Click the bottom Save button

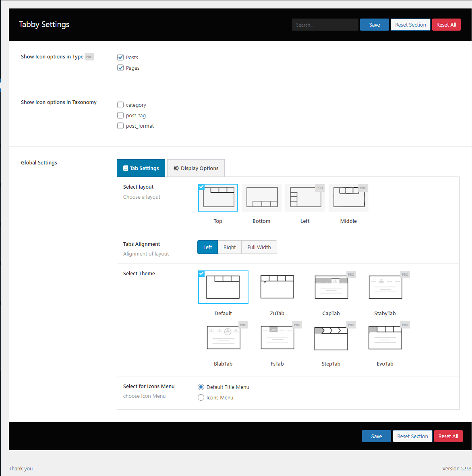point(377,436)
